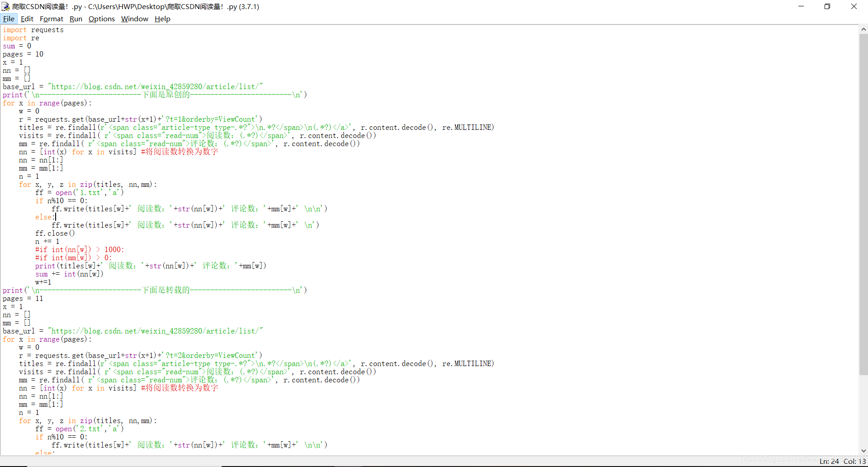Click the first base_url assignment line

point(133,87)
